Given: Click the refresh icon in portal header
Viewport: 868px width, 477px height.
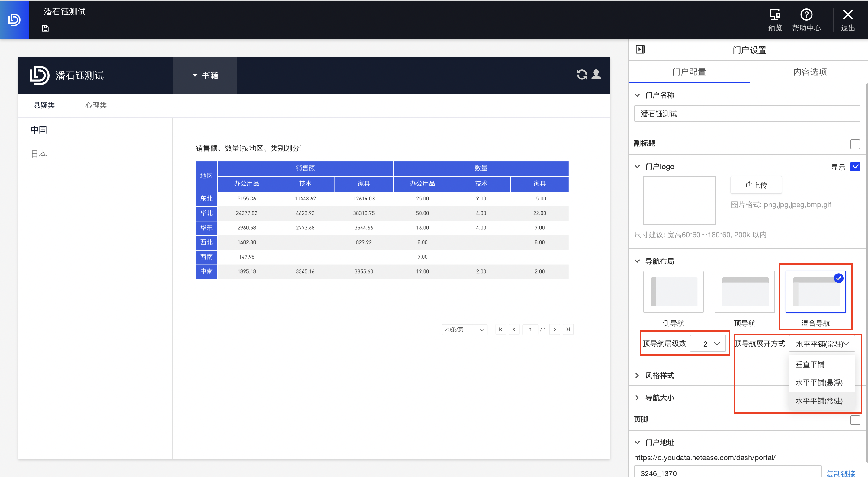Looking at the screenshot, I should point(582,75).
